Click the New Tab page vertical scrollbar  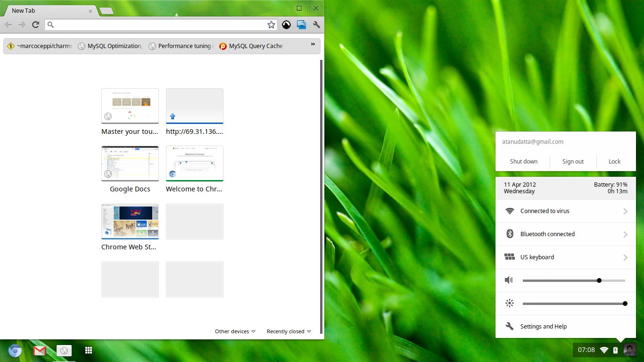coord(322,197)
